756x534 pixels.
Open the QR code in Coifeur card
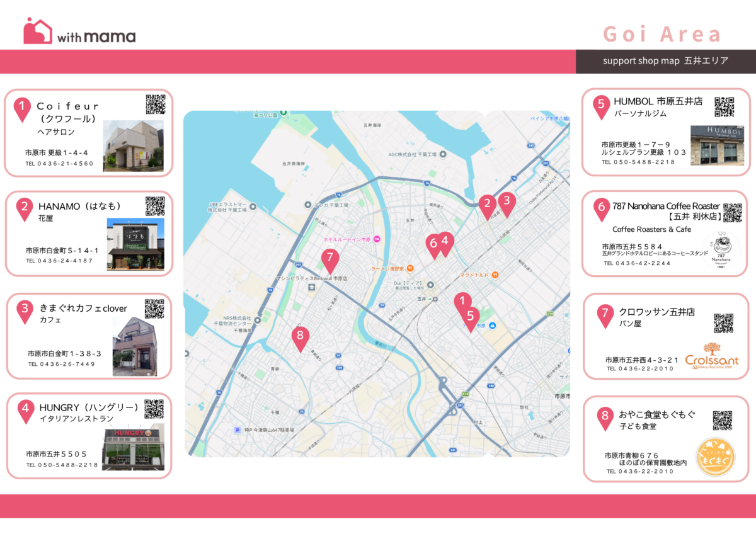click(x=156, y=104)
